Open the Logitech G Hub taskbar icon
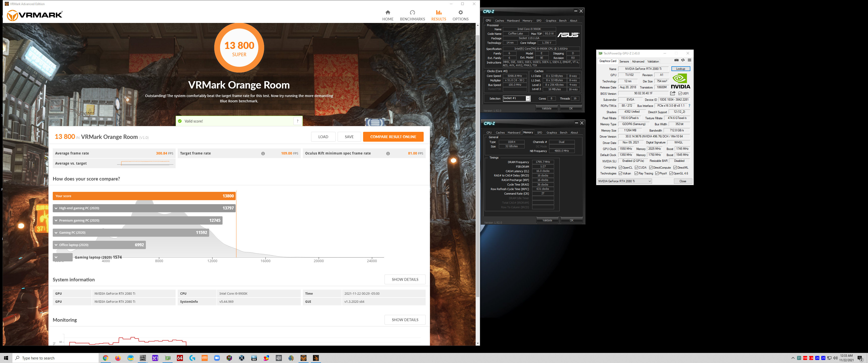The height and width of the screenshot is (363, 868). pyautogui.click(x=192, y=358)
